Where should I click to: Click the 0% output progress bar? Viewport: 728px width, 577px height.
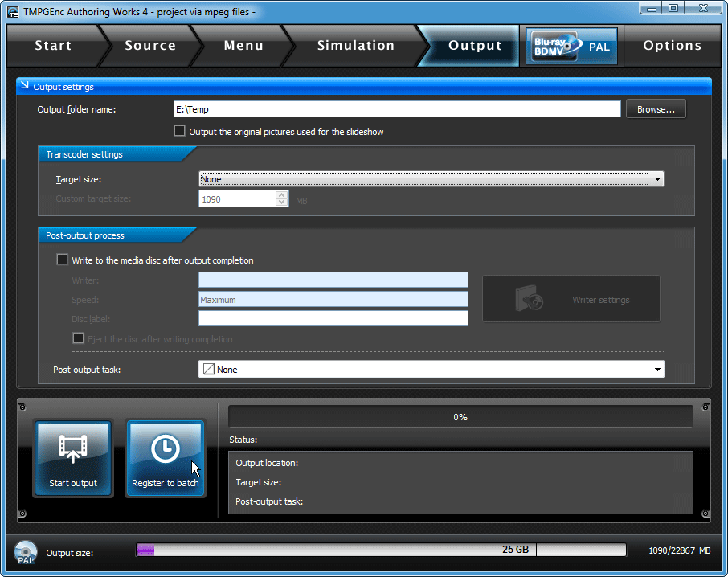tap(460, 417)
